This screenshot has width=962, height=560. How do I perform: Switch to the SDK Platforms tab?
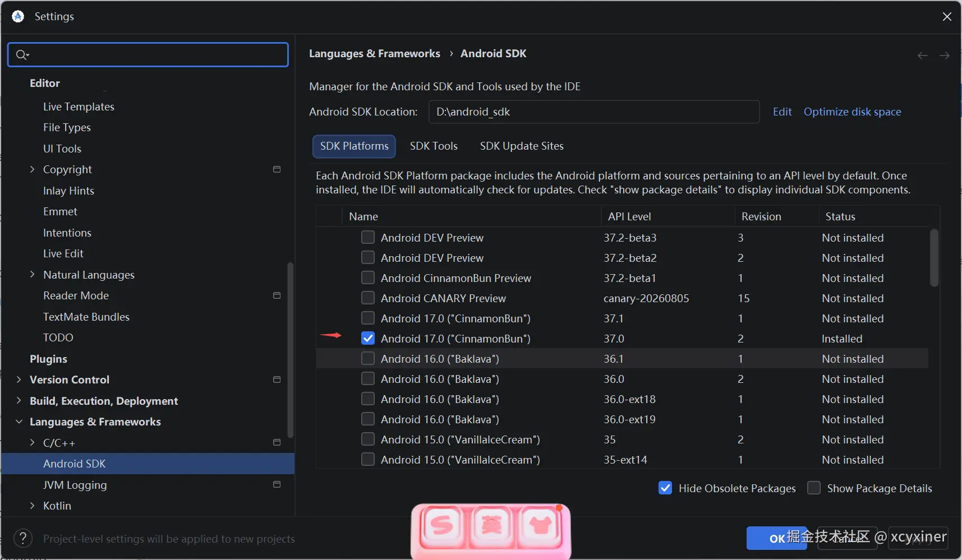(354, 146)
